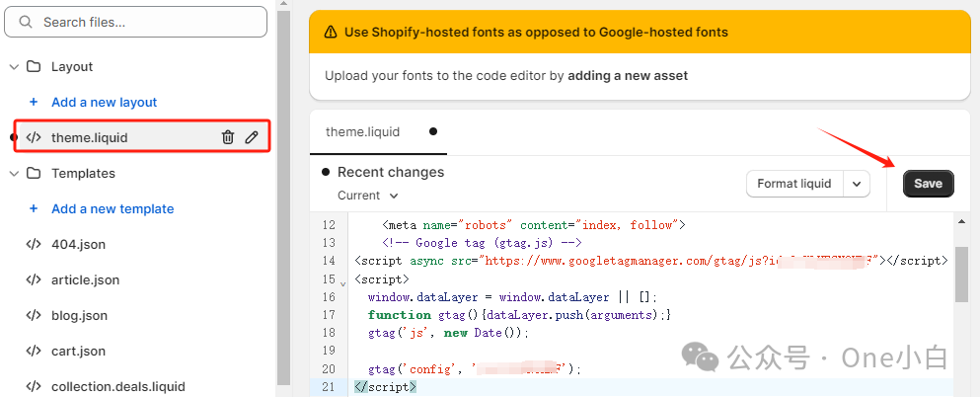Click the sidebar scrollbar up arrow
The image size is (980, 397).
(283, 4)
